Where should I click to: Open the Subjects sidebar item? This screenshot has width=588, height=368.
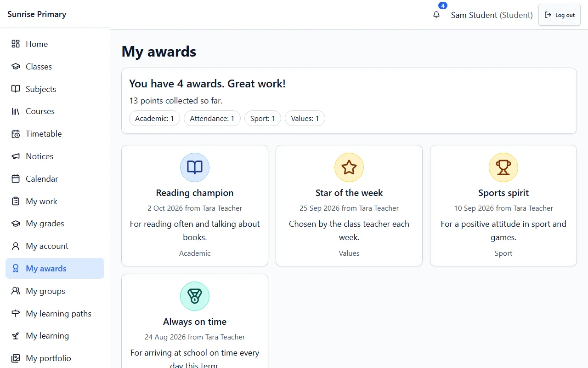(x=55, y=89)
